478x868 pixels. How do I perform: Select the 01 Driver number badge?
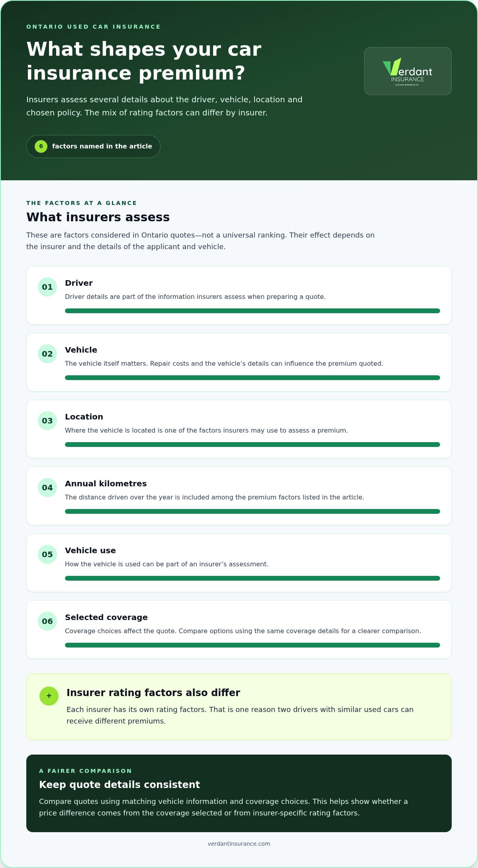click(47, 287)
